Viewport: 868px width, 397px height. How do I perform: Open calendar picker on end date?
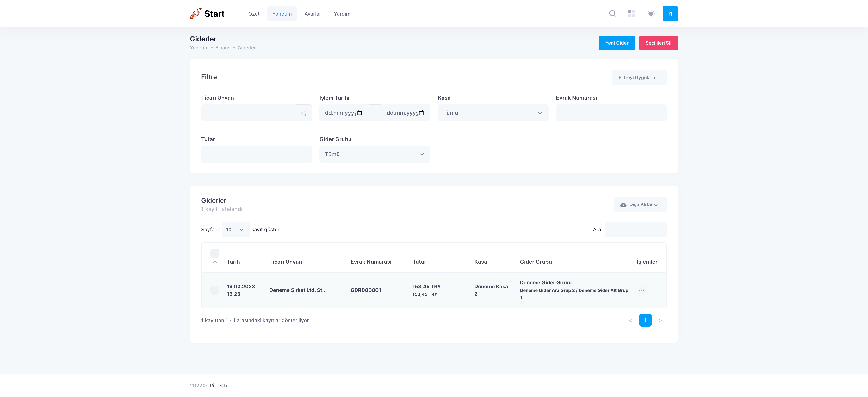(x=421, y=113)
